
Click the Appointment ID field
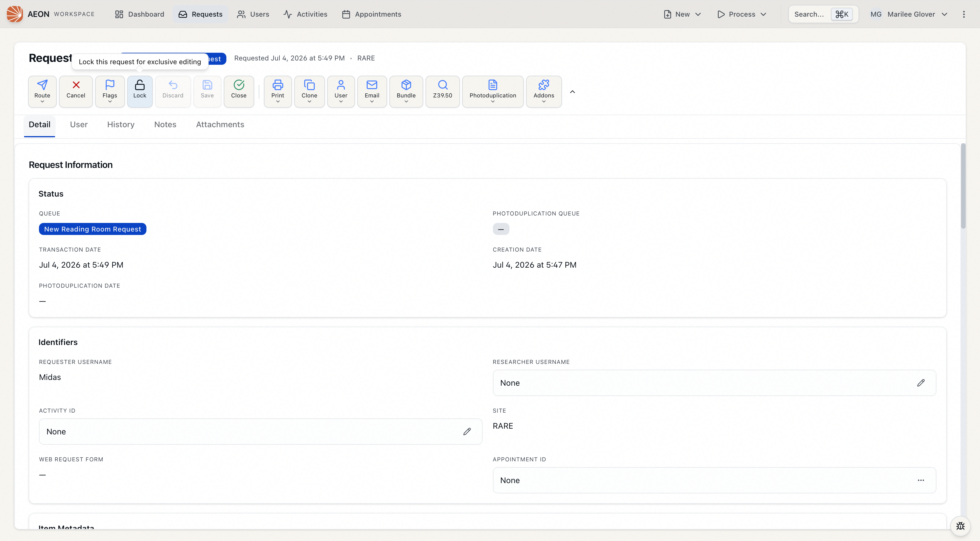(714, 480)
